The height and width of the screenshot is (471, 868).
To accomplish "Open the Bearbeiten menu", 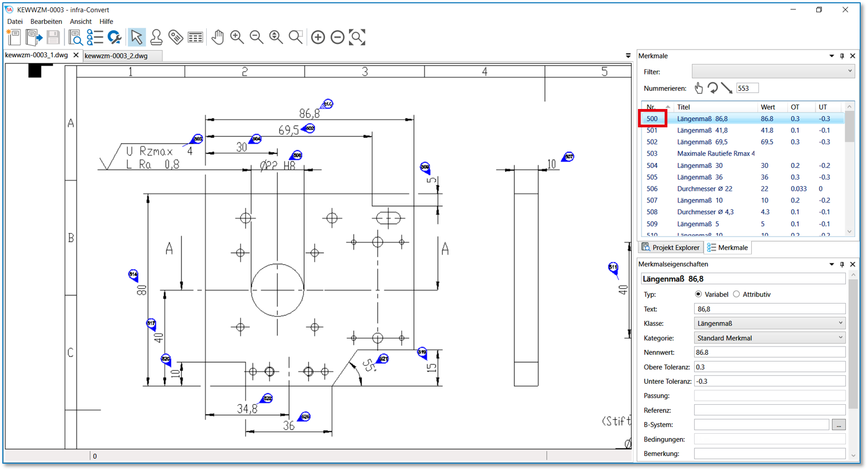I will 46,22.
